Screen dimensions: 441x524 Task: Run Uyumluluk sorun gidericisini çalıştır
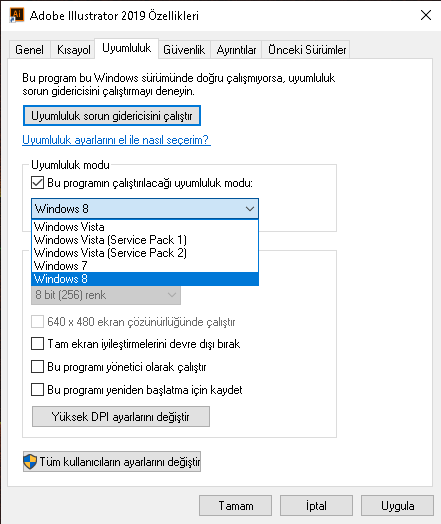coord(112,116)
